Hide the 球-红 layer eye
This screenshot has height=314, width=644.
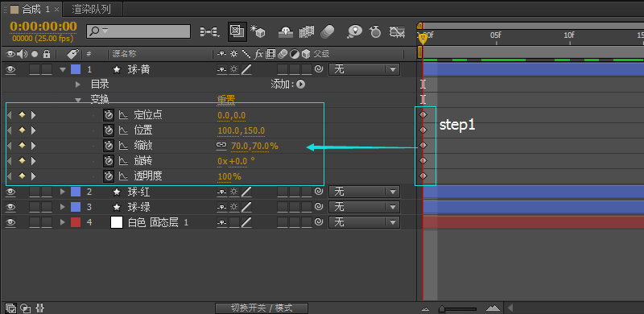coord(10,192)
